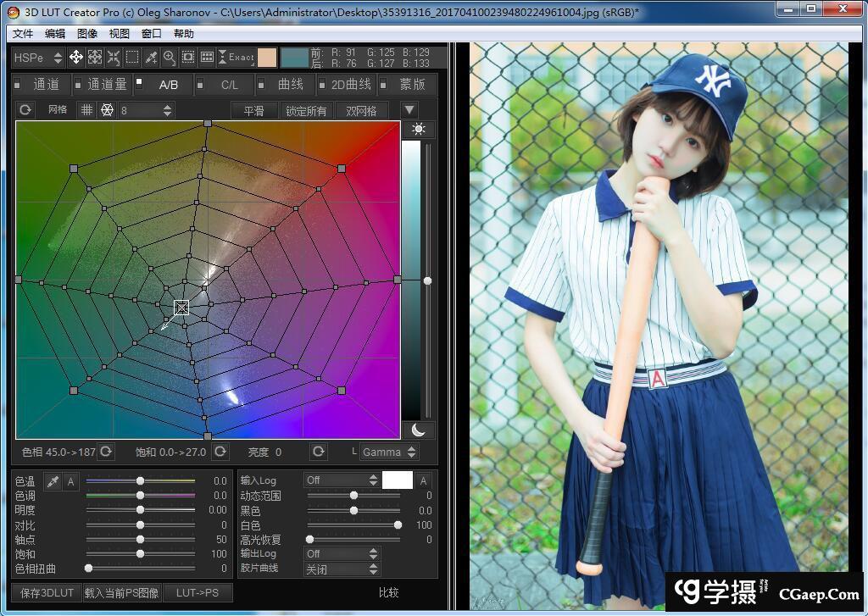Switch to the A/B tab

tap(167, 85)
